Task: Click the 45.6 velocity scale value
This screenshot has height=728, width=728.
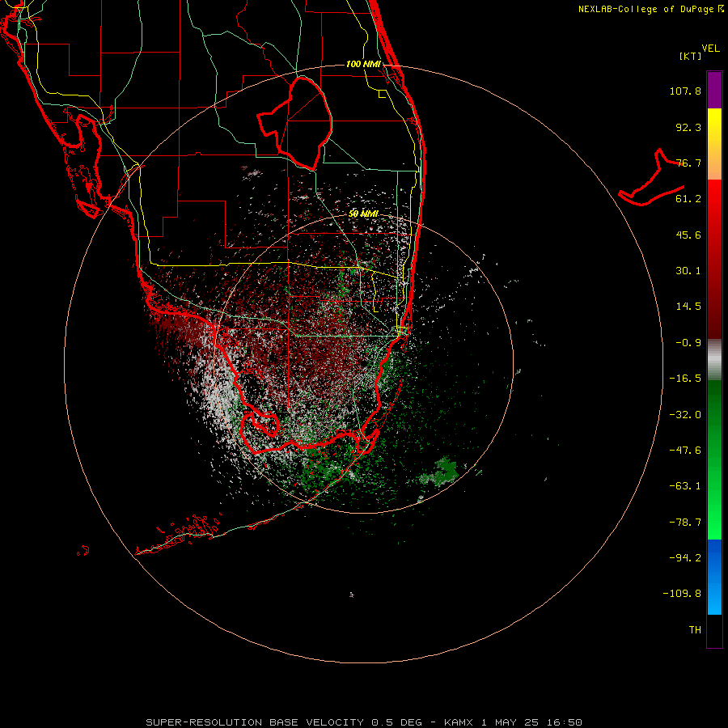Action: (x=688, y=235)
